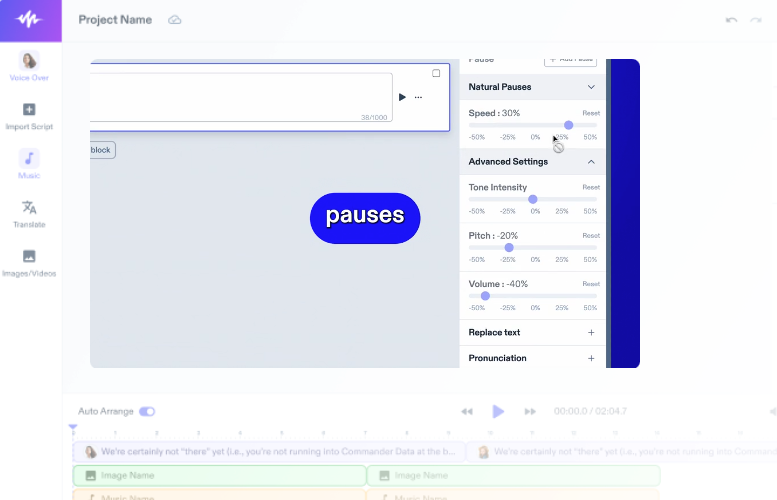Open Images/Videos panel
The width and height of the screenshot is (777, 500).
(29, 263)
